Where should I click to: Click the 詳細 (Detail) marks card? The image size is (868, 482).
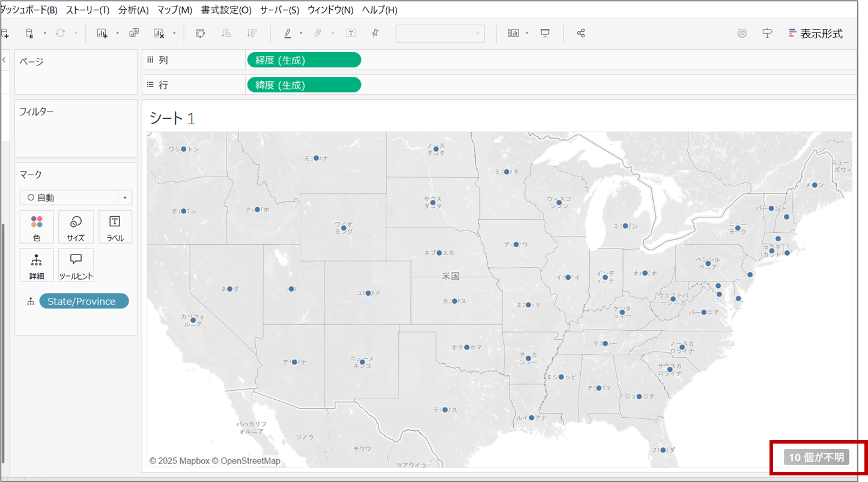37,265
